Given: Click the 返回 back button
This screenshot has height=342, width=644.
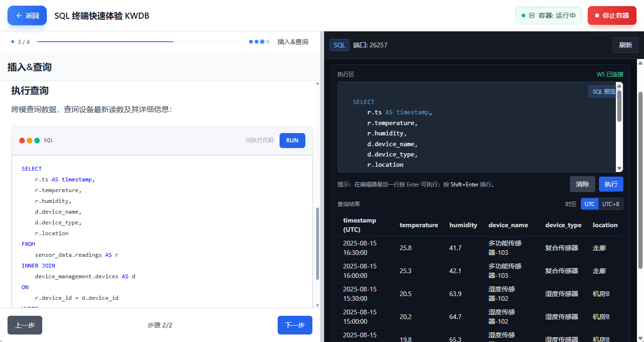Looking at the screenshot, I should click(27, 15).
